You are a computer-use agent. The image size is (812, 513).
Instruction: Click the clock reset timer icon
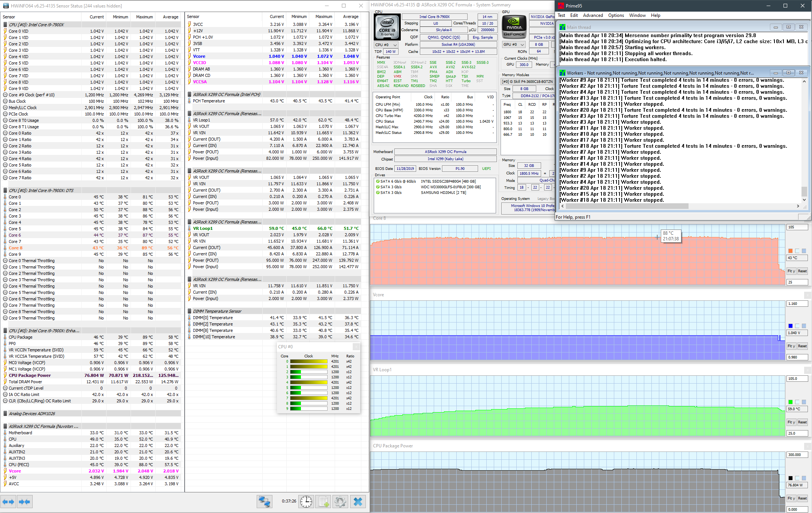[x=306, y=501]
